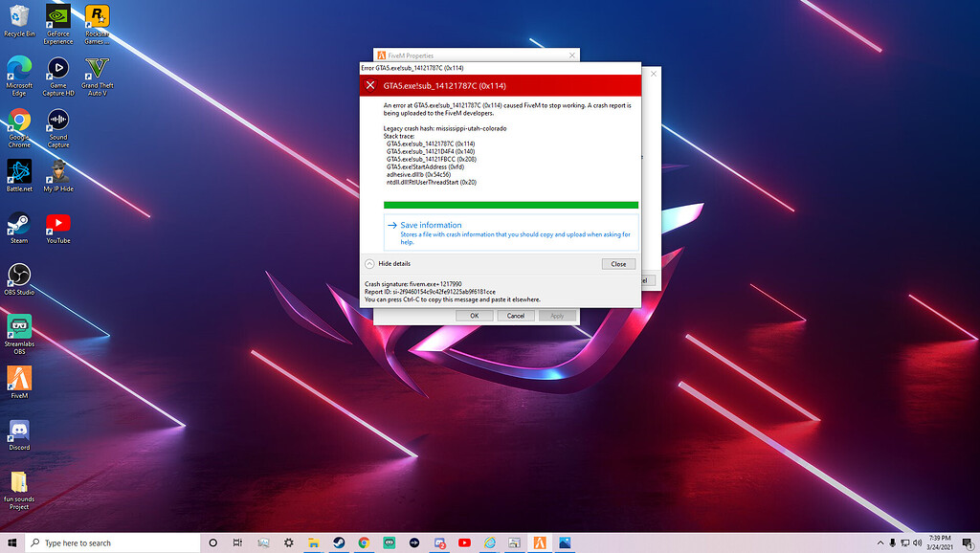
Task: Open YouTube desktop shortcut
Action: pyautogui.click(x=58, y=228)
